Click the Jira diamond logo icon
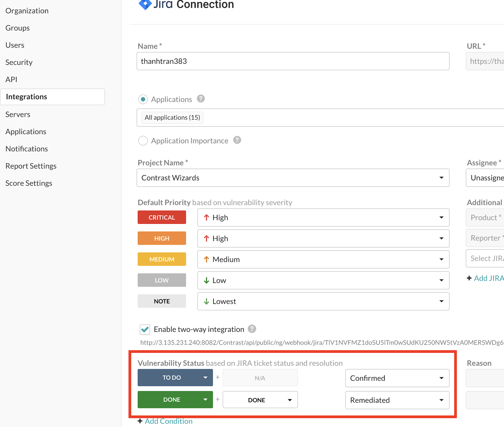 click(145, 4)
